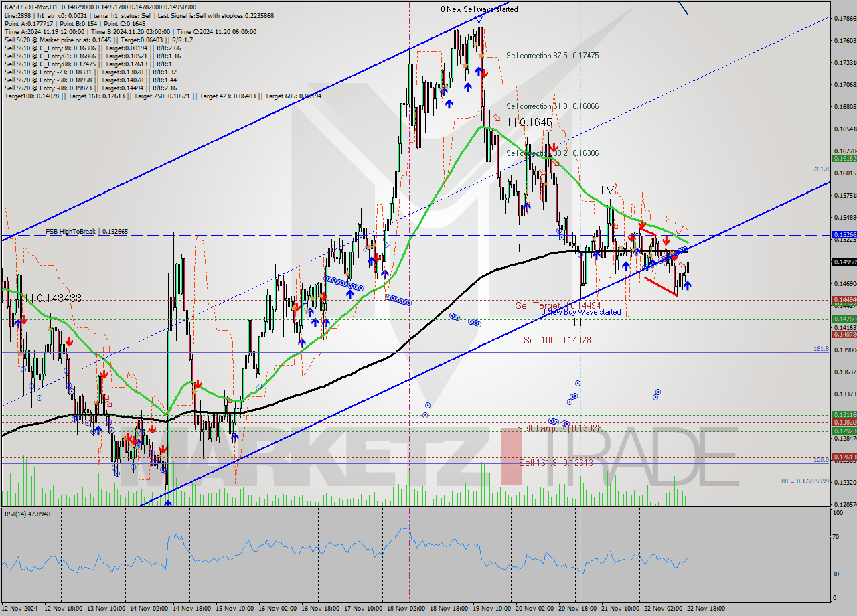
Task: Select 'Sell correction 61.8 | 0.16866' label
Action: pyautogui.click(x=552, y=106)
